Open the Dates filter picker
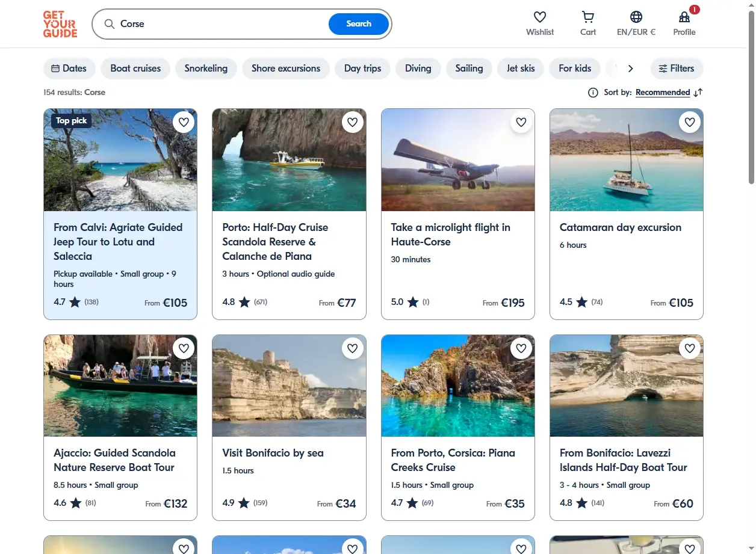This screenshot has height=554, width=756. point(69,69)
